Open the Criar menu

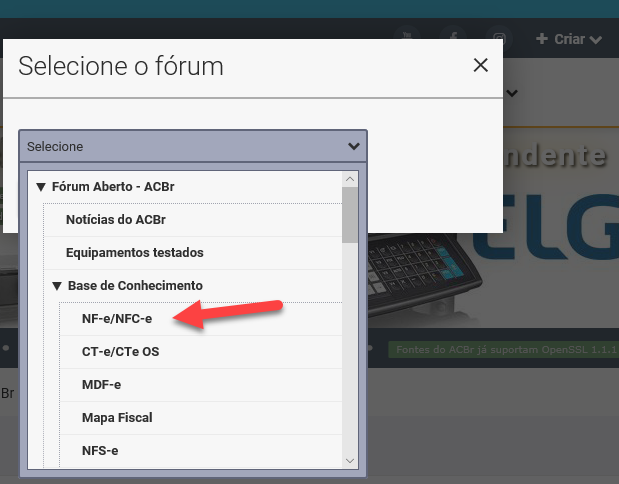pos(569,39)
